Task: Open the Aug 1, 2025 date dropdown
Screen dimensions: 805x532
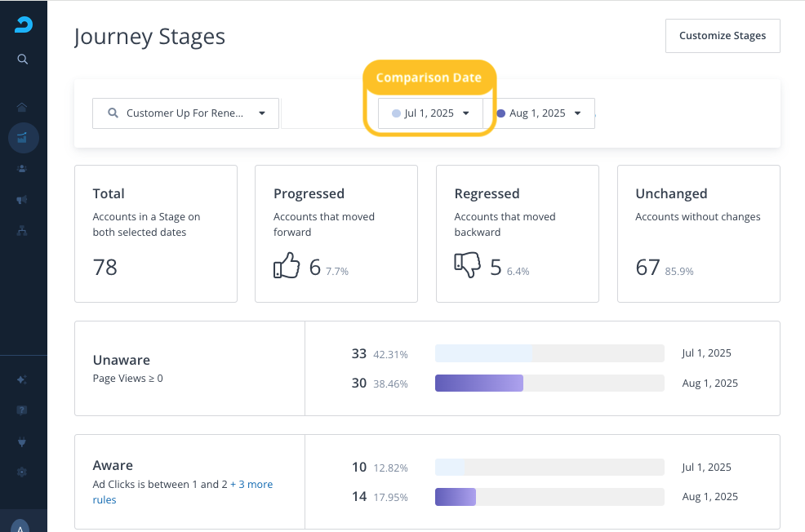Action: (x=539, y=113)
